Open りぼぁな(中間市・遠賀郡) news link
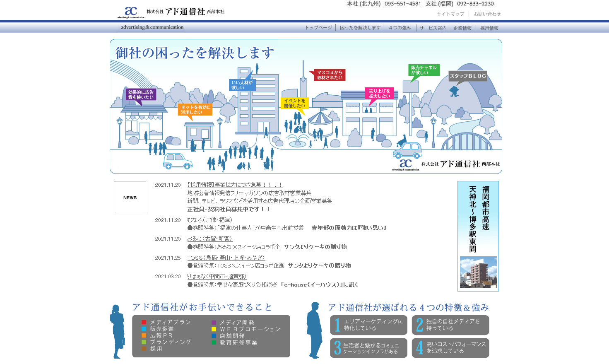Screen dimensions: 609x364 (x=217, y=276)
